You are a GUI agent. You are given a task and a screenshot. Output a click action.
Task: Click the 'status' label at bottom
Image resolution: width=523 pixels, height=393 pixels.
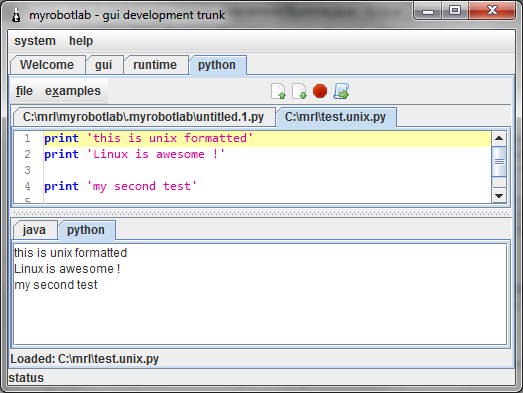(x=26, y=378)
